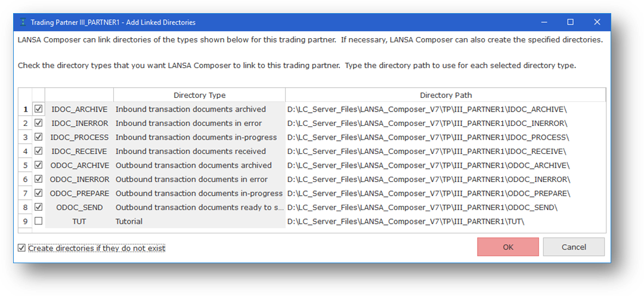The image size is (644, 296).
Task: Click the Directory Type column header
Action: tap(199, 95)
